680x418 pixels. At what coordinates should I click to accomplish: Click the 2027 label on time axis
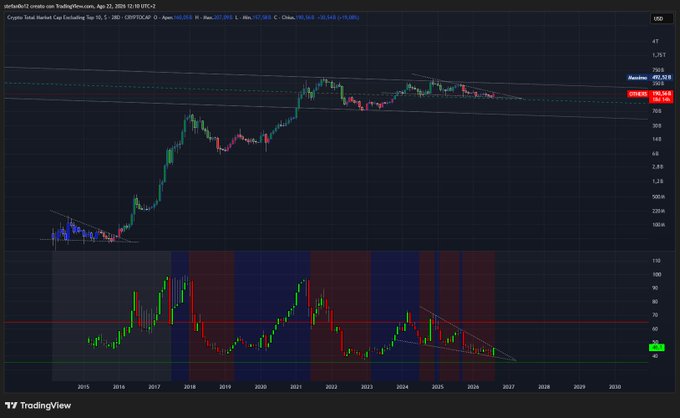[x=509, y=387]
